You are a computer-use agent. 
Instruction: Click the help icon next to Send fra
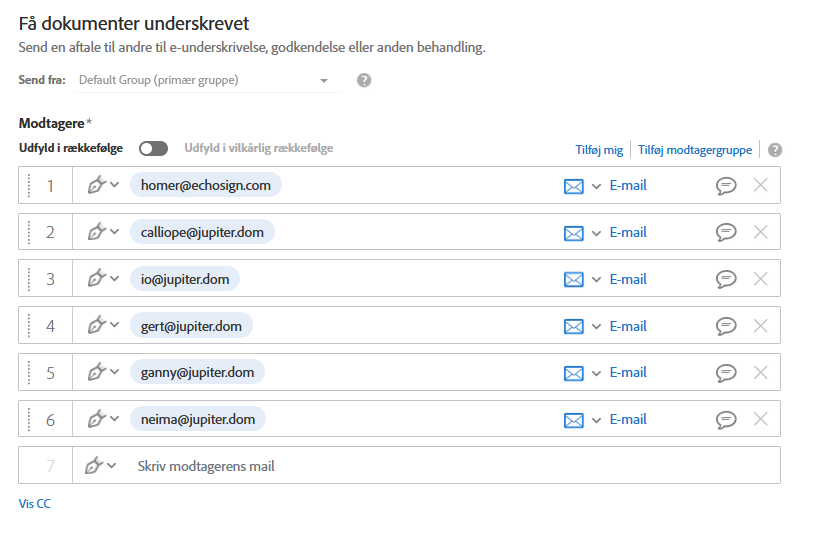364,80
